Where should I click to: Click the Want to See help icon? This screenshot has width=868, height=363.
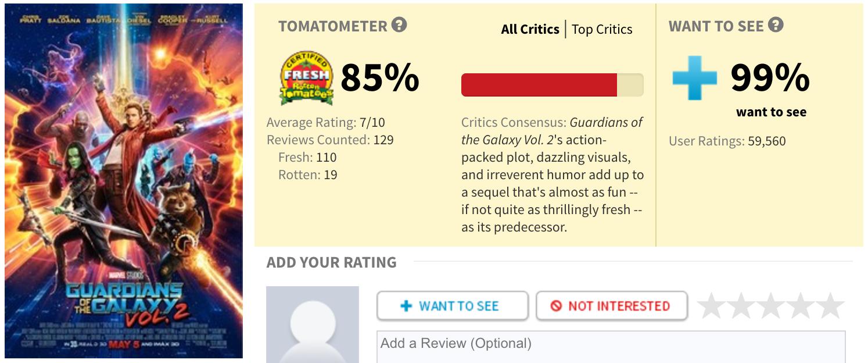click(776, 25)
